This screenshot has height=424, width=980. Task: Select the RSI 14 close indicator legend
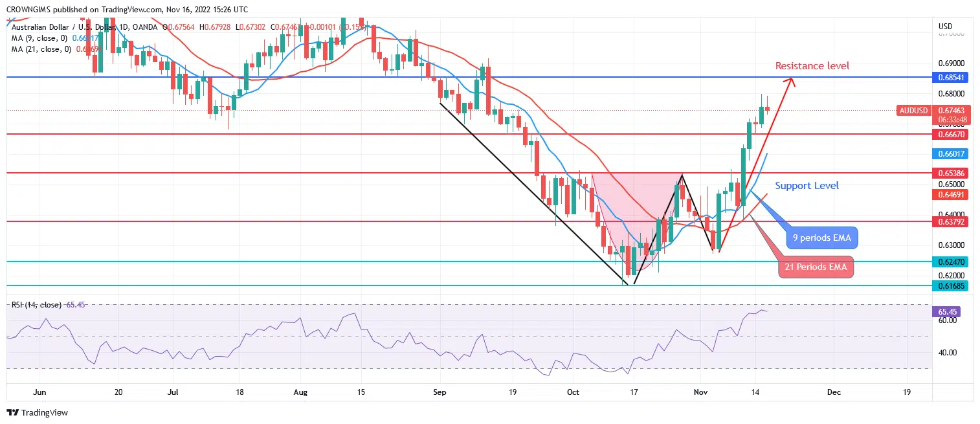pyautogui.click(x=38, y=305)
